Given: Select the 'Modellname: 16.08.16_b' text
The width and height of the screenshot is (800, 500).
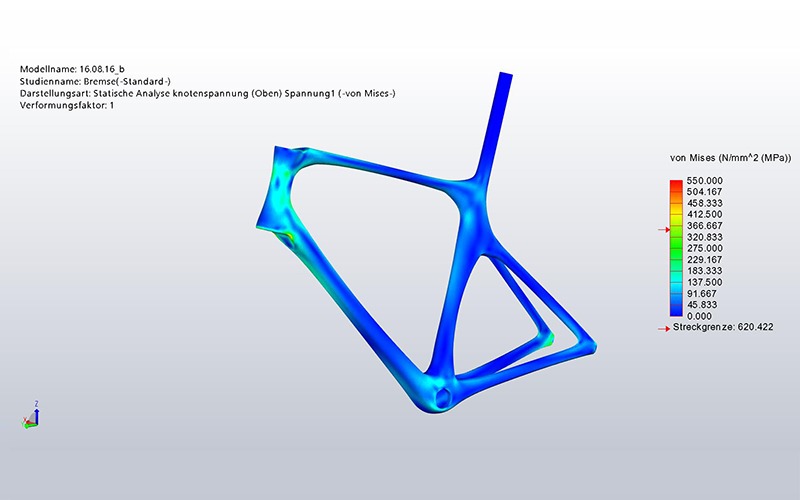Looking at the screenshot, I should coord(72,69).
